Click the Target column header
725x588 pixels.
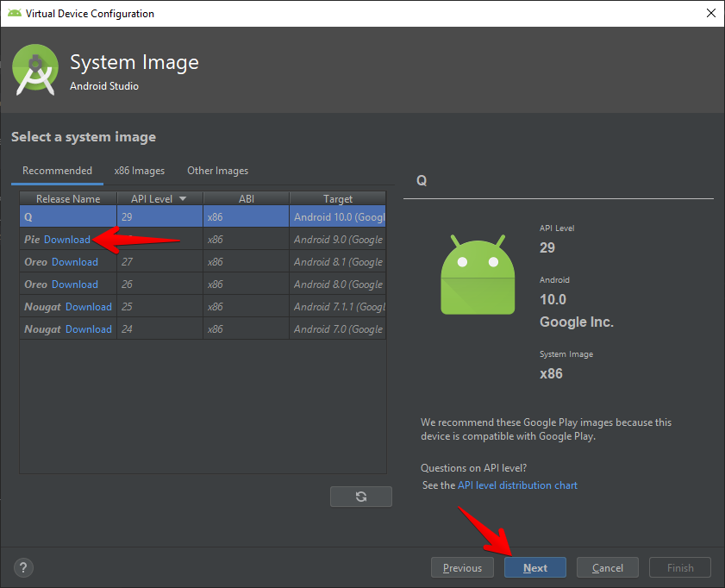coord(338,199)
